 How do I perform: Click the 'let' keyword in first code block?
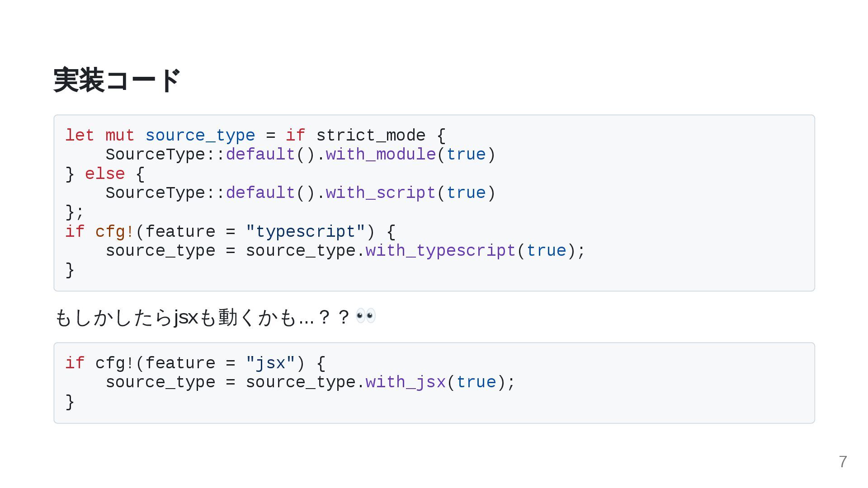click(x=80, y=136)
